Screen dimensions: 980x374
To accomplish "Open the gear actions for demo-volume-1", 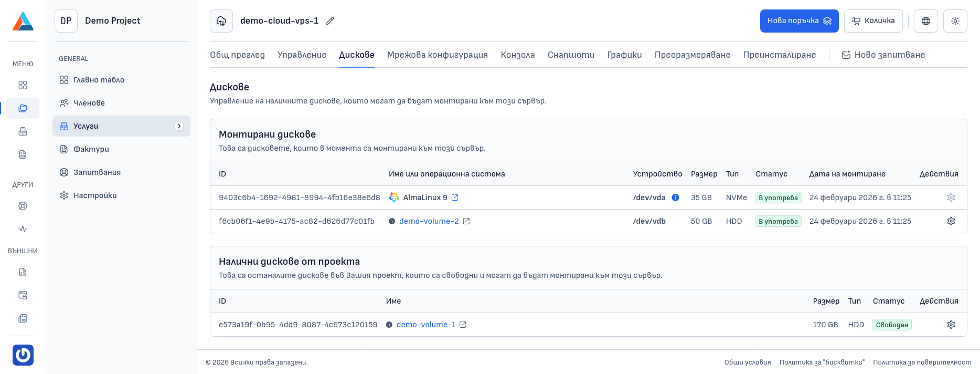I will 951,325.
